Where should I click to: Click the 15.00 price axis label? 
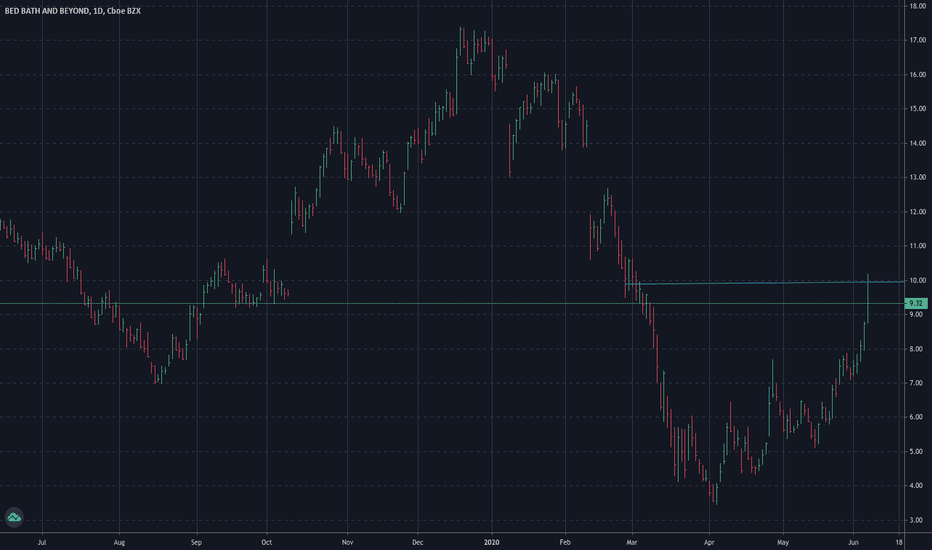(x=917, y=109)
